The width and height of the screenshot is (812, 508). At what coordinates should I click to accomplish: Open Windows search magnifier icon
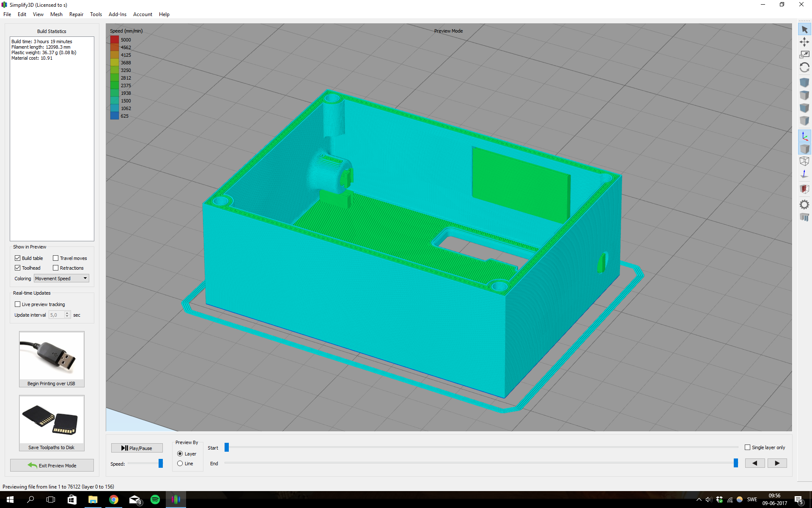(30, 500)
